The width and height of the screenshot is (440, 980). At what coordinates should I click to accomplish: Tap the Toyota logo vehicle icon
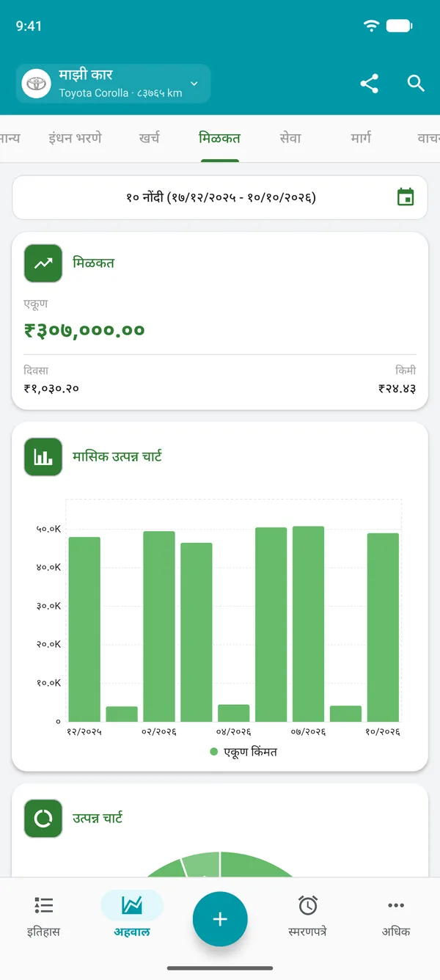[36, 84]
